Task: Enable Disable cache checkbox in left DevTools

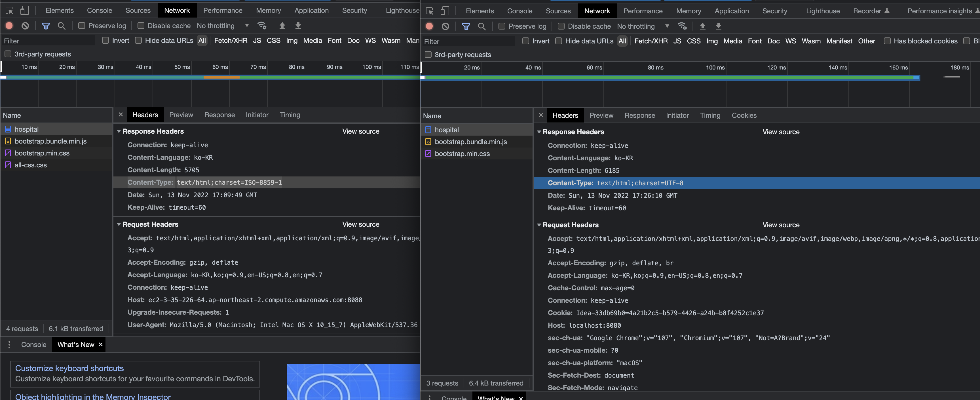Action: (x=141, y=26)
